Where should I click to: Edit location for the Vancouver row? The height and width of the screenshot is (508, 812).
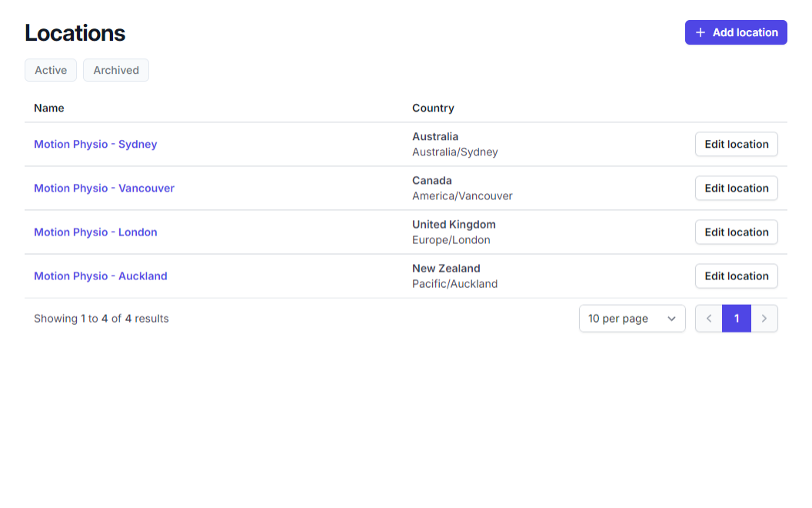(x=736, y=188)
